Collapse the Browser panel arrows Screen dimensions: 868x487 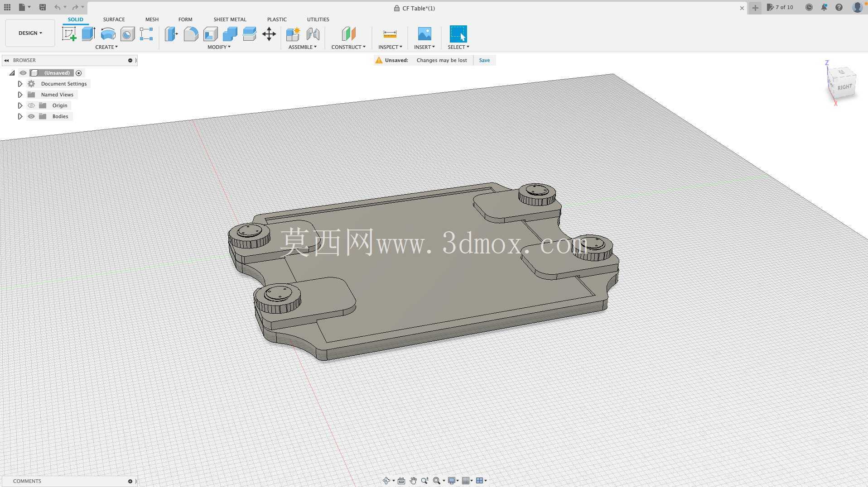click(x=6, y=60)
